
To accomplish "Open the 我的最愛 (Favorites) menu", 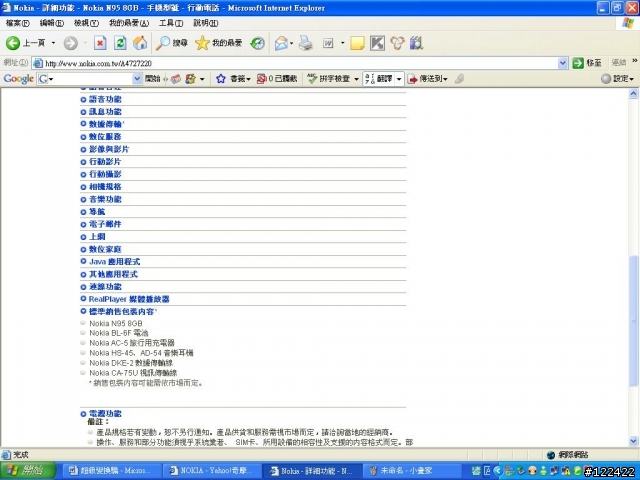I will point(129,23).
